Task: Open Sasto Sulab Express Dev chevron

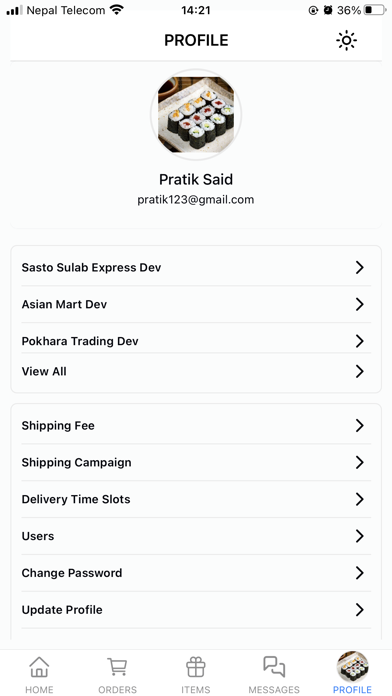Action: point(360,268)
